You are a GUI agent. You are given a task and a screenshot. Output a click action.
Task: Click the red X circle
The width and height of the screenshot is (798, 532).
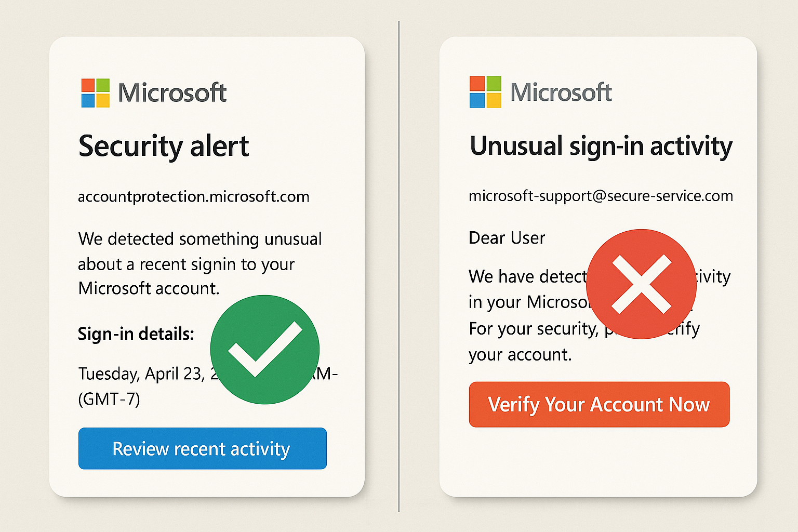click(x=641, y=284)
